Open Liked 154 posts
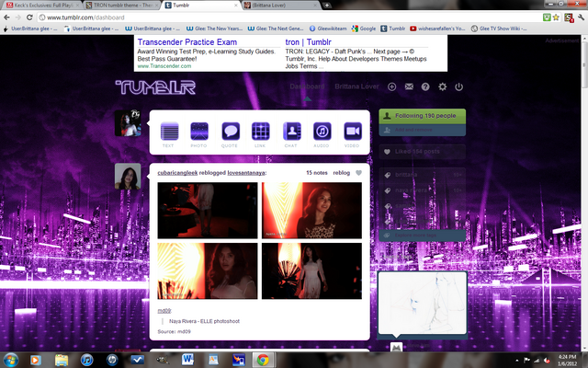 423,151
